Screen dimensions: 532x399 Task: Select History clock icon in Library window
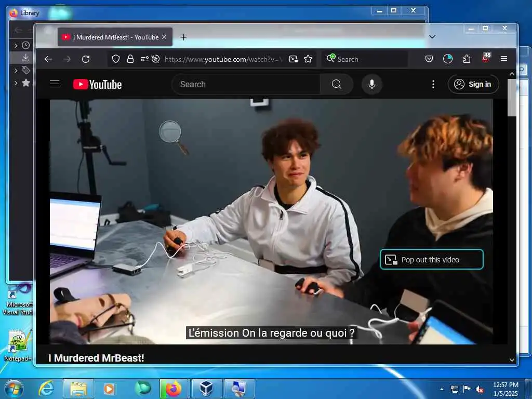(26, 45)
